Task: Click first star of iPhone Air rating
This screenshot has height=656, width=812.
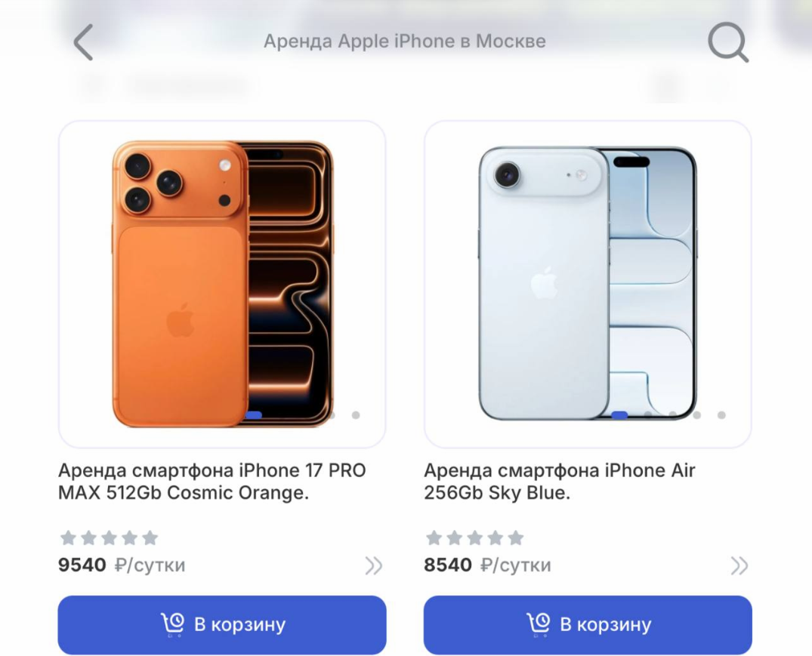Action: coord(434,538)
